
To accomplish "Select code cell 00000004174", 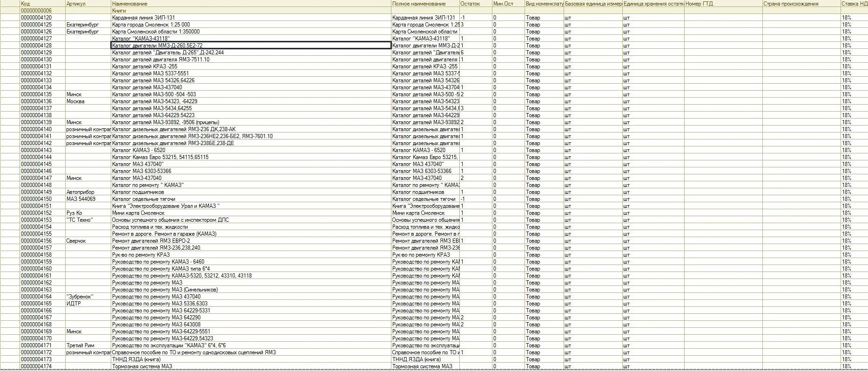I will click(x=43, y=366).
